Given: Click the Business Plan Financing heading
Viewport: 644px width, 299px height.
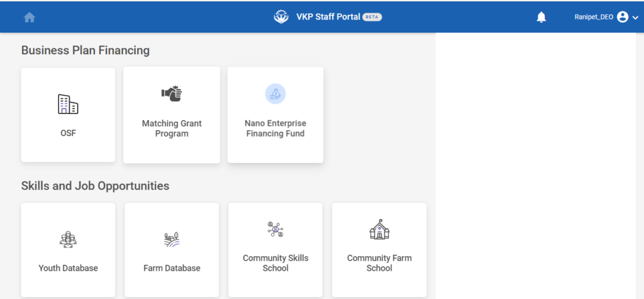Looking at the screenshot, I should click(x=86, y=50).
